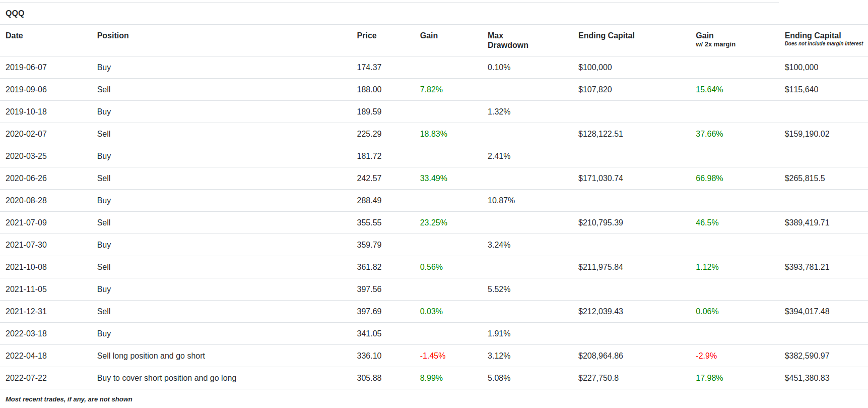
Task: Click the 7.82% gain value
Action: 431,90
